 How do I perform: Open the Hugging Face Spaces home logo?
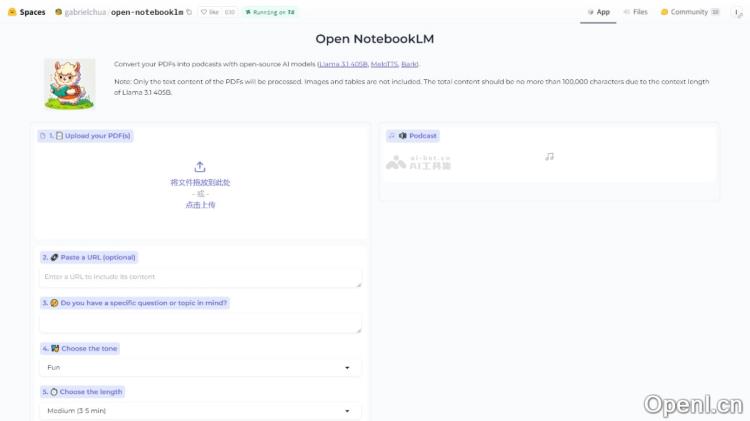pyautogui.click(x=26, y=12)
